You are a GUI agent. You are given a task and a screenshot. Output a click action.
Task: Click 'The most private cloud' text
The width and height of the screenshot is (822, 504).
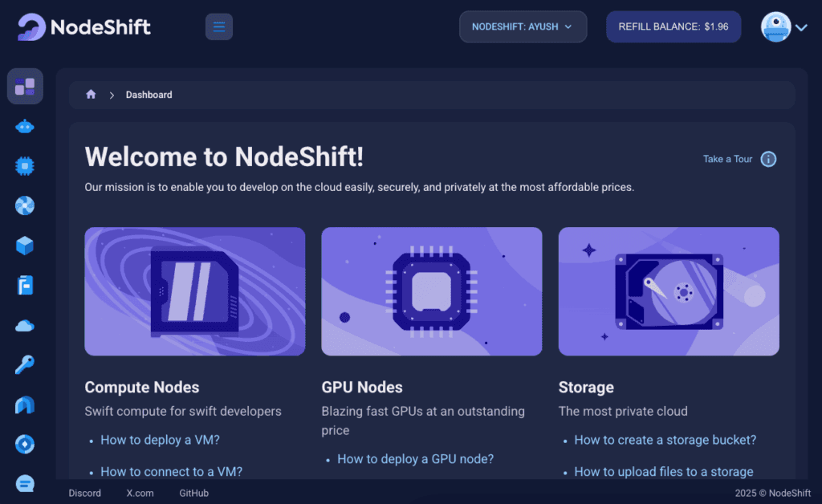623,411
